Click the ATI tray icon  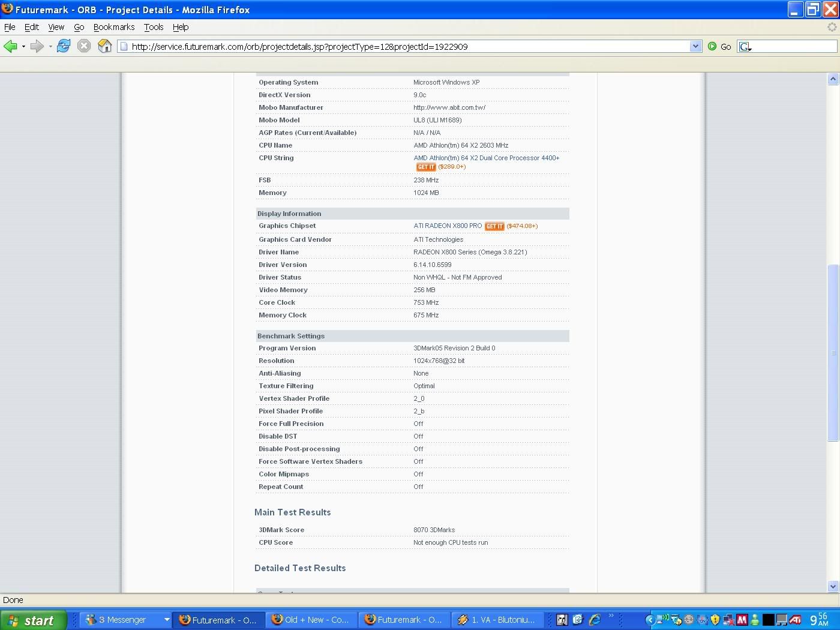796,620
